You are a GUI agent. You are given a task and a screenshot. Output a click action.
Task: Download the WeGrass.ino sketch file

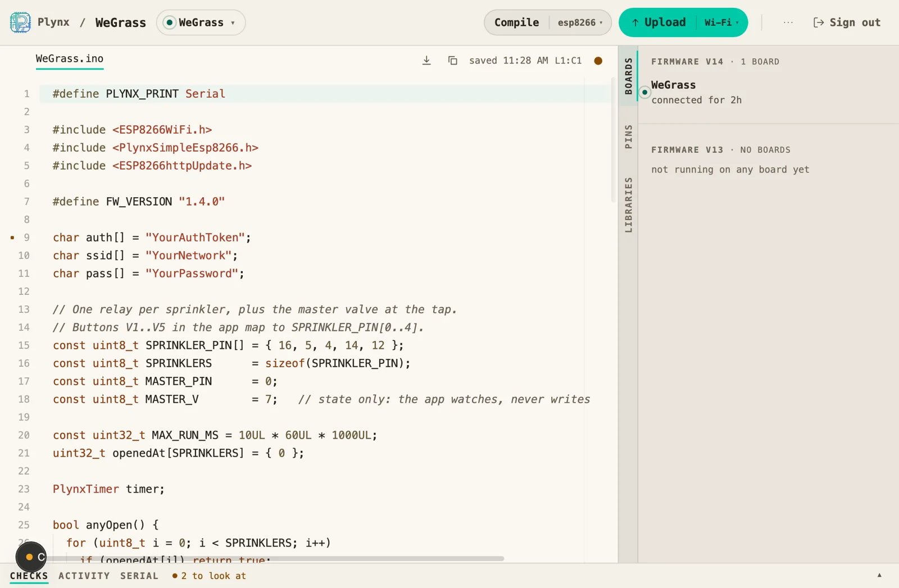point(426,60)
